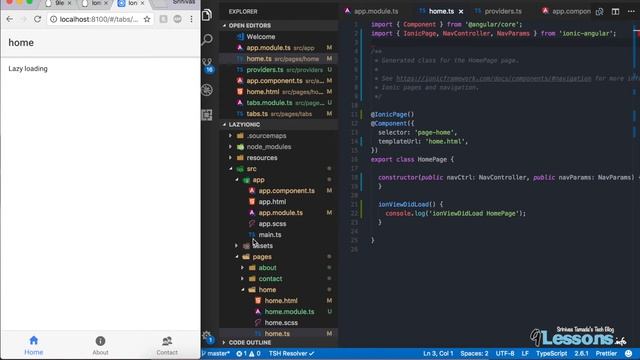Open home.scss in the file tree

[281, 323]
